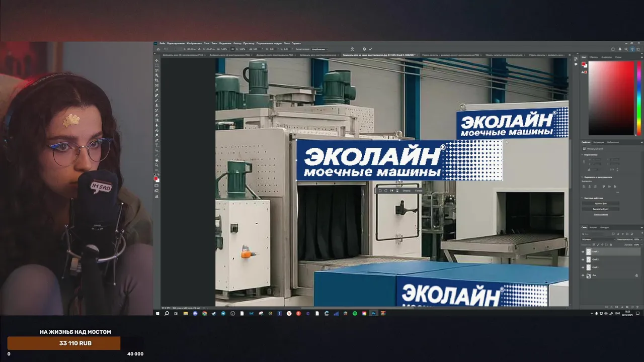The height and width of the screenshot is (362, 644).
Task: Toggle the aspect ratio link between W and H
Action: tap(232, 49)
